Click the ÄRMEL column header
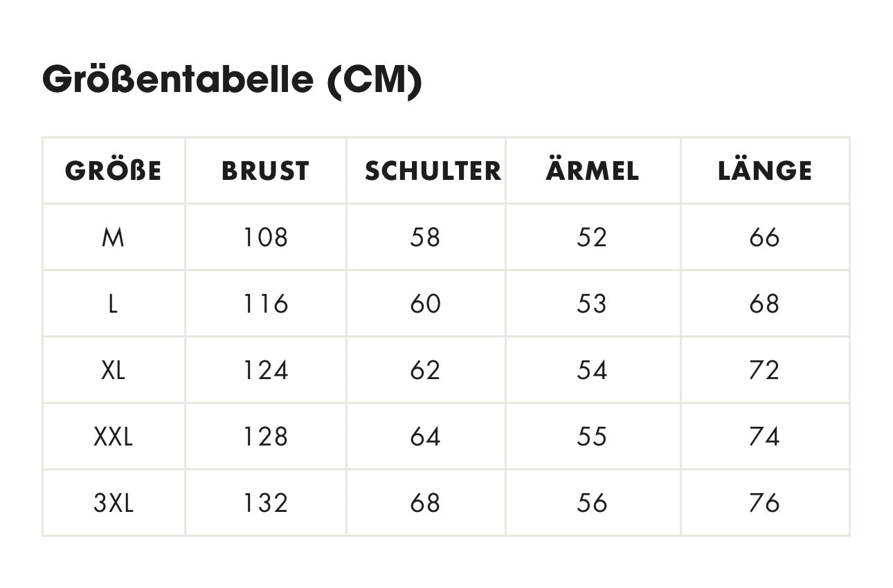 click(592, 171)
